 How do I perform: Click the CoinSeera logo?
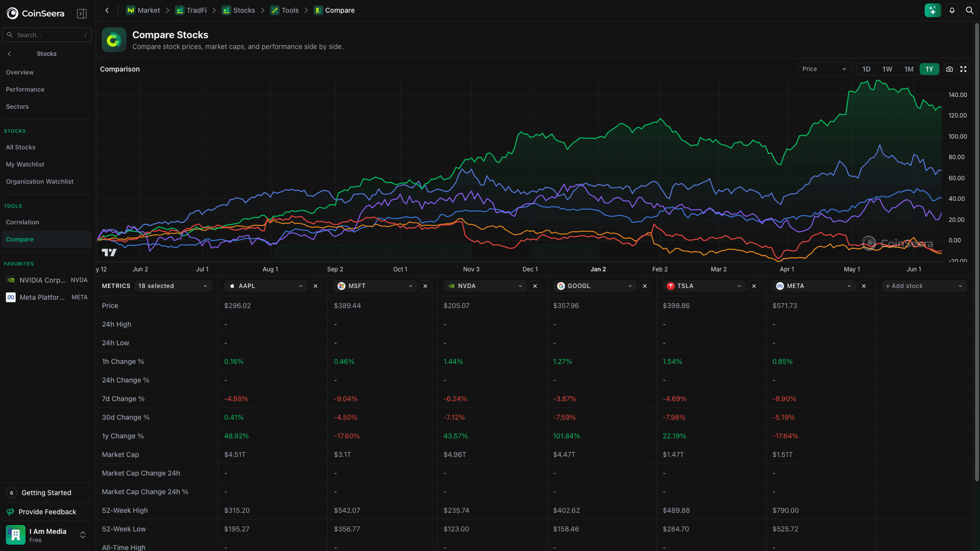[x=35, y=13]
